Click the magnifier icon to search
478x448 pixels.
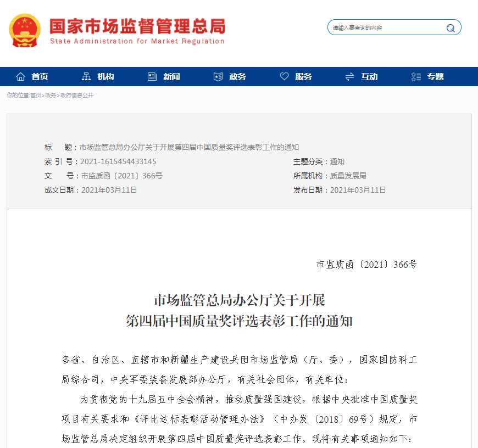(451, 27)
